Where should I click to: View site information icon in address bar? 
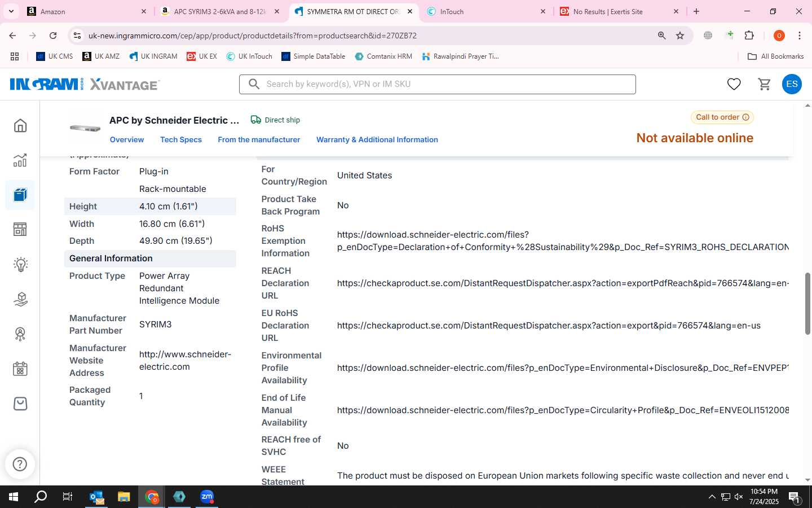(x=77, y=36)
